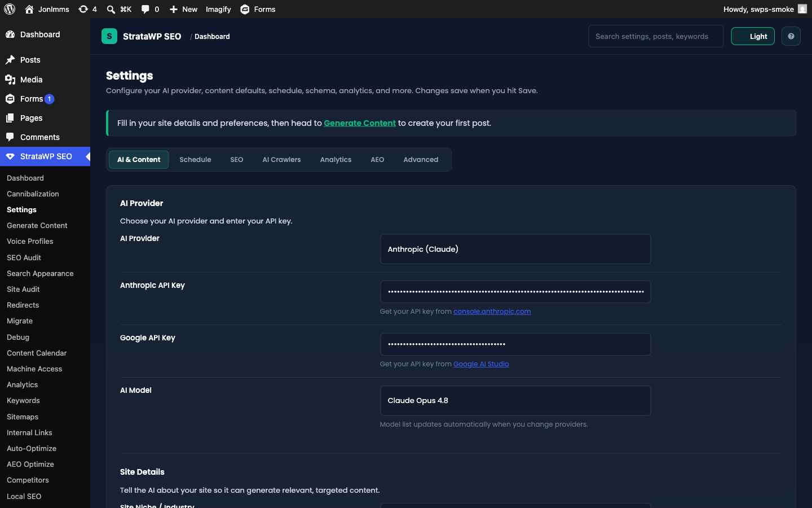
Task: Open Dashboard in the StrataWP submenu
Action: tap(25, 178)
